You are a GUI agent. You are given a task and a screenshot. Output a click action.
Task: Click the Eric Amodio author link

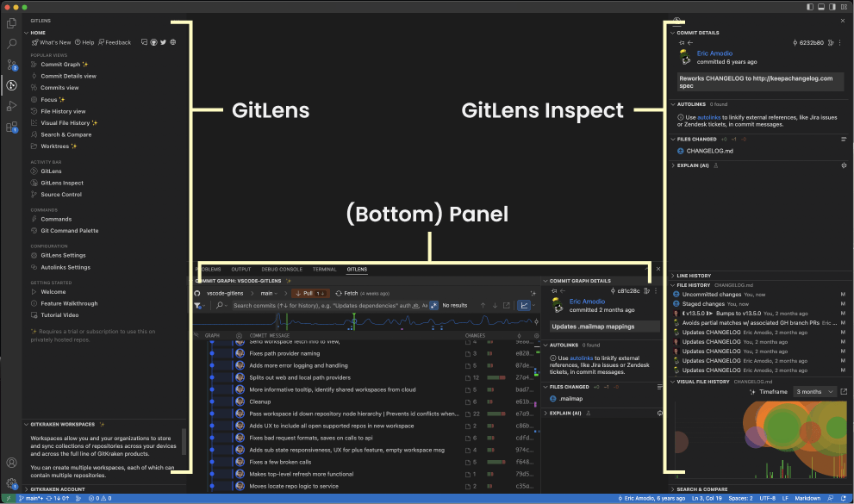(714, 53)
